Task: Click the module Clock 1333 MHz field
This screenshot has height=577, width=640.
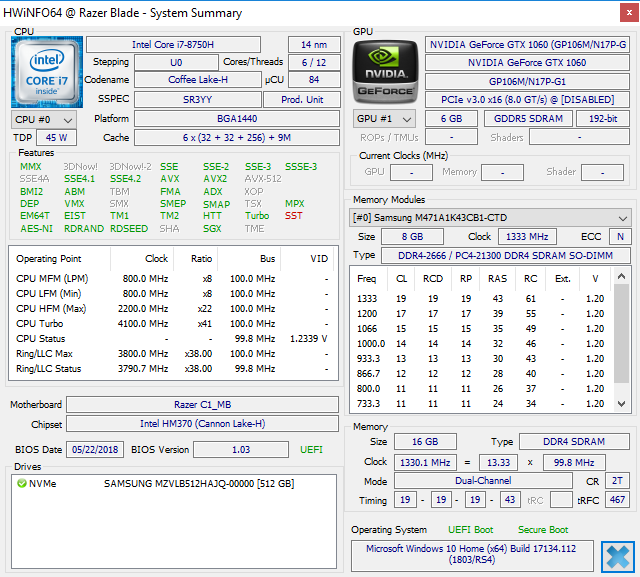Action: click(527, 236)
